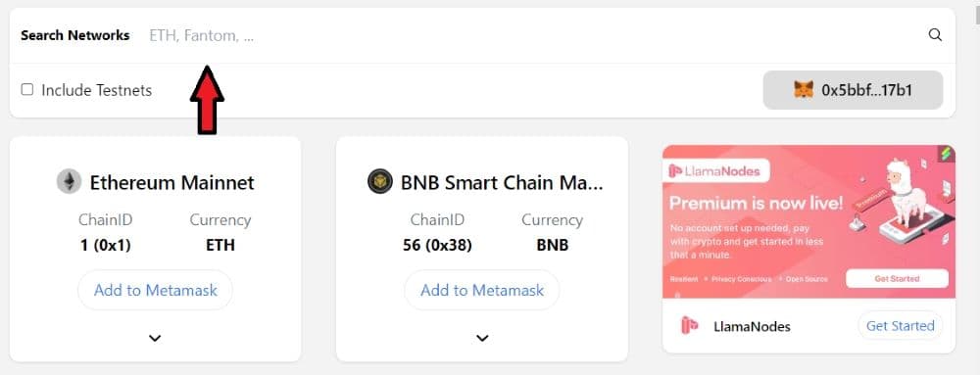Click the llama illustration in banner
Viewport: 980px width, 375px height.
(x=902, y=195)
